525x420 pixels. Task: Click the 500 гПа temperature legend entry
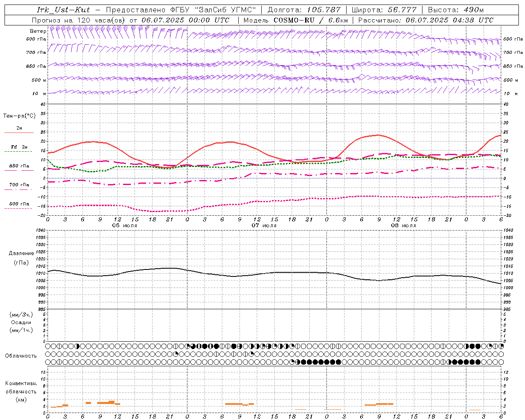[x=19, y=204]
